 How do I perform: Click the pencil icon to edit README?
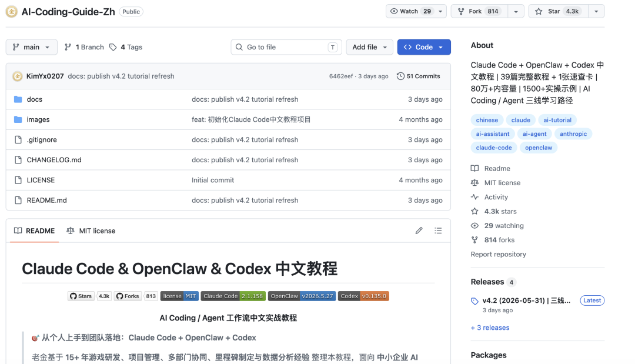pos(419,231)
